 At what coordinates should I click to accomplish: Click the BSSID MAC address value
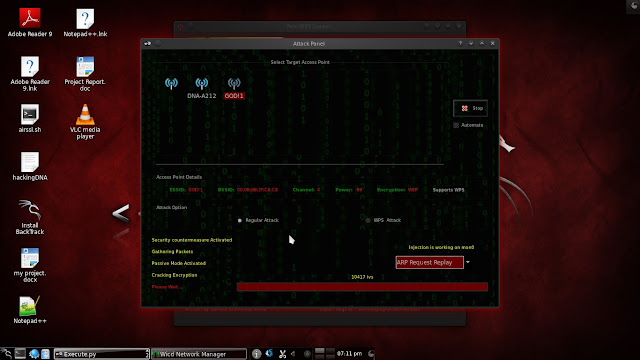[x=257, y=190]
